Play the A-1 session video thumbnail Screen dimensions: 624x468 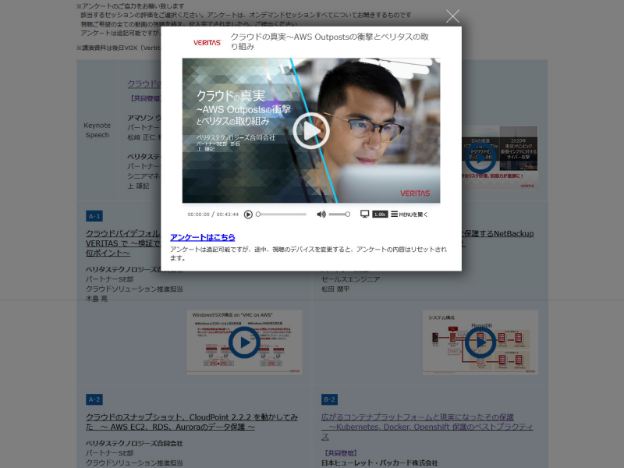point(244,342)
